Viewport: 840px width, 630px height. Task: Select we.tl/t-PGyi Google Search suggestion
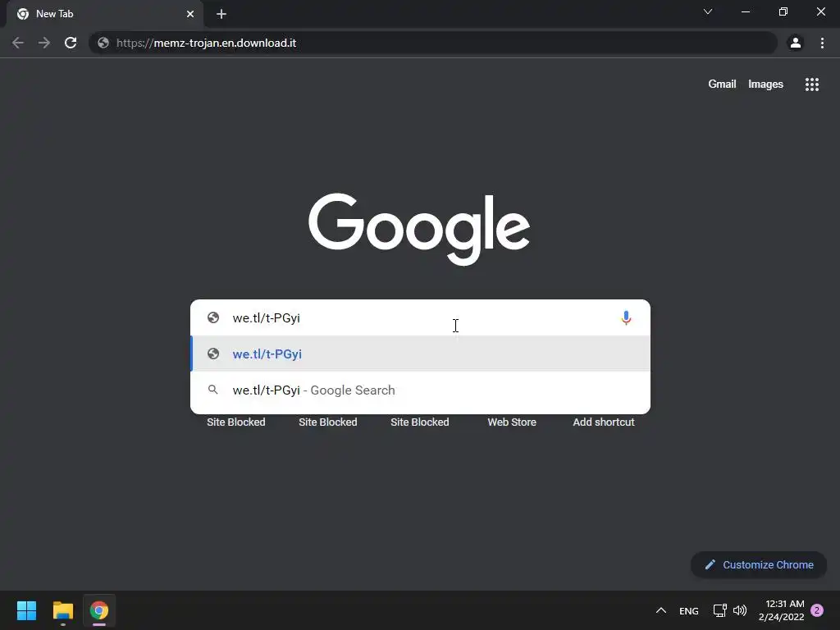(x=420, y=390)
